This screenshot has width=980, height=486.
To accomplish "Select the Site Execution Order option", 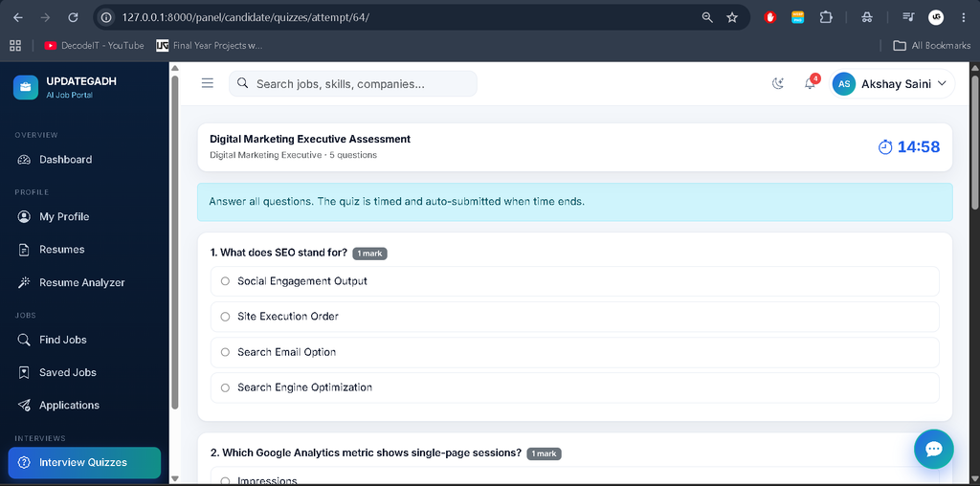I will click(x=575, y=317).
